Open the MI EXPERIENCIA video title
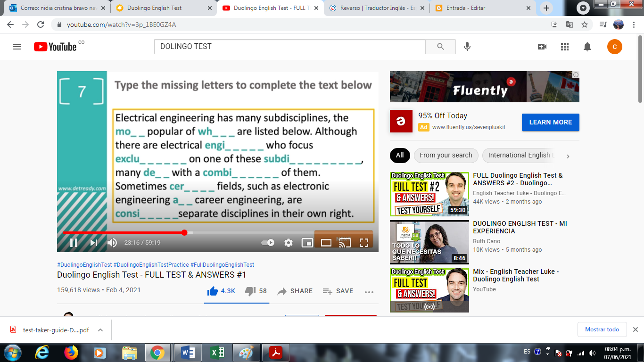This screenshot has width=644, height=362. coord(520,227)
